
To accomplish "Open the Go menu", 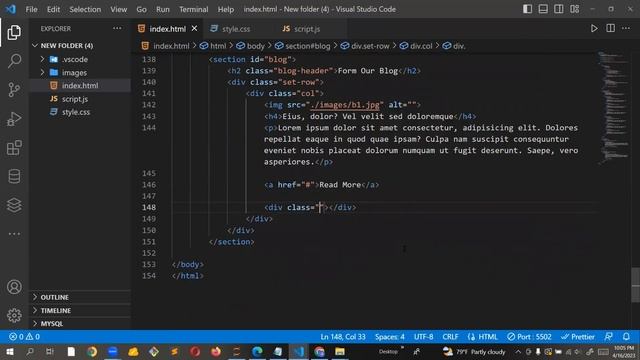I will (141, 9).
